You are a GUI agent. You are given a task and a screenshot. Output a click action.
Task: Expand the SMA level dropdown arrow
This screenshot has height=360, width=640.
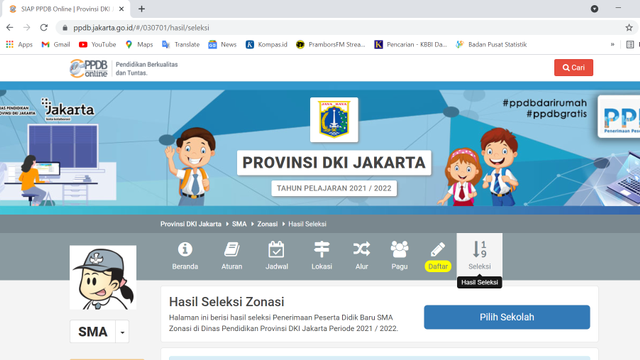click(122, 332)
